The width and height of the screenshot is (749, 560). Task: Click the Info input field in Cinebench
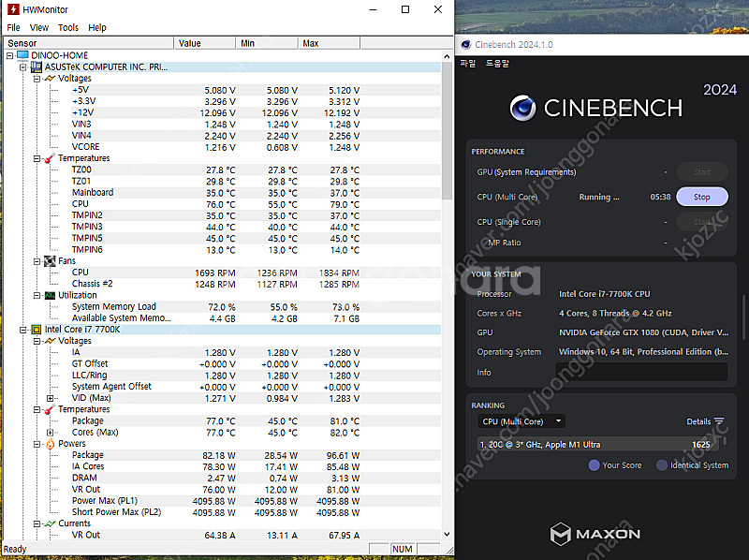point(641,372)
